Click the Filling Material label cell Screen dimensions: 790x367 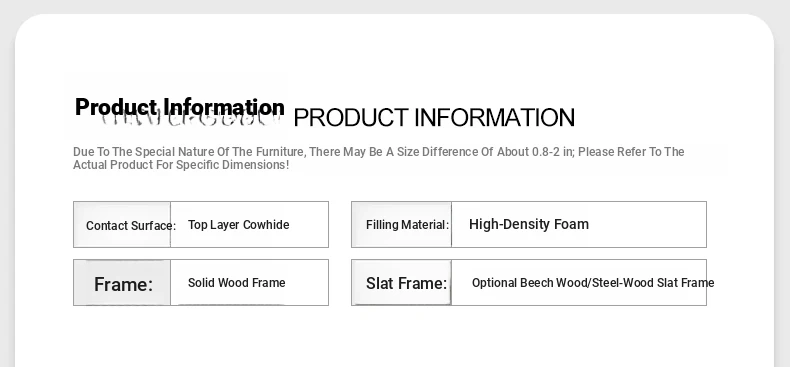click(402, 225)
